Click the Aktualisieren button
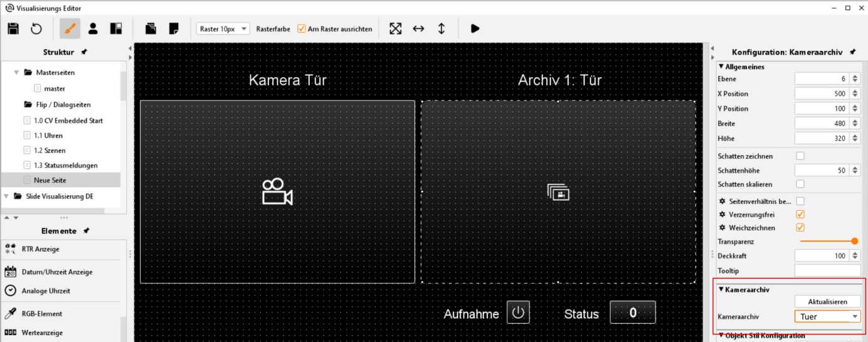 827,302
